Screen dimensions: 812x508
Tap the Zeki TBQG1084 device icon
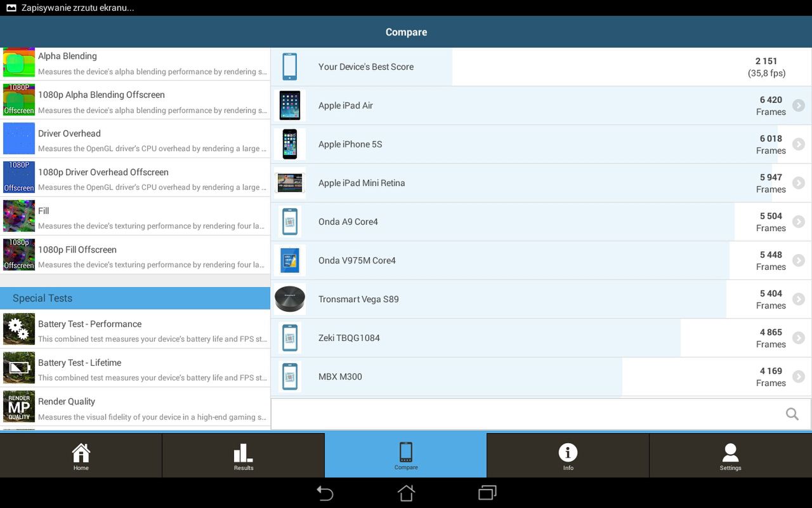click(x=290, y=338)
